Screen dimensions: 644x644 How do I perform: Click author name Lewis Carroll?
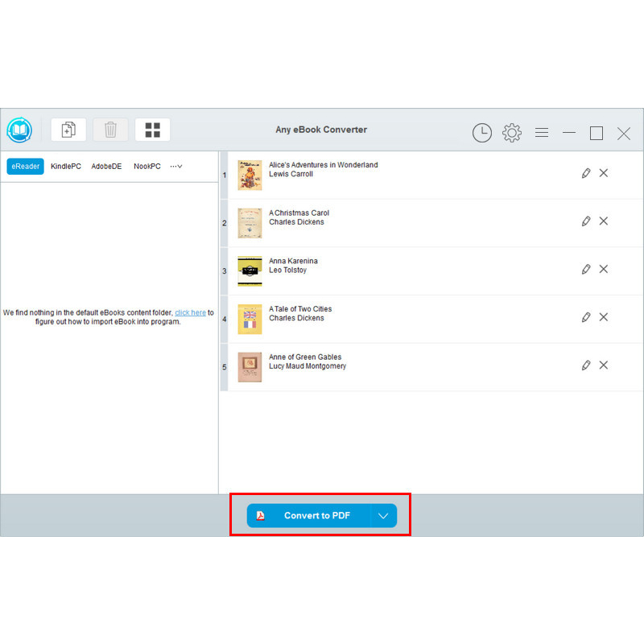291,174
